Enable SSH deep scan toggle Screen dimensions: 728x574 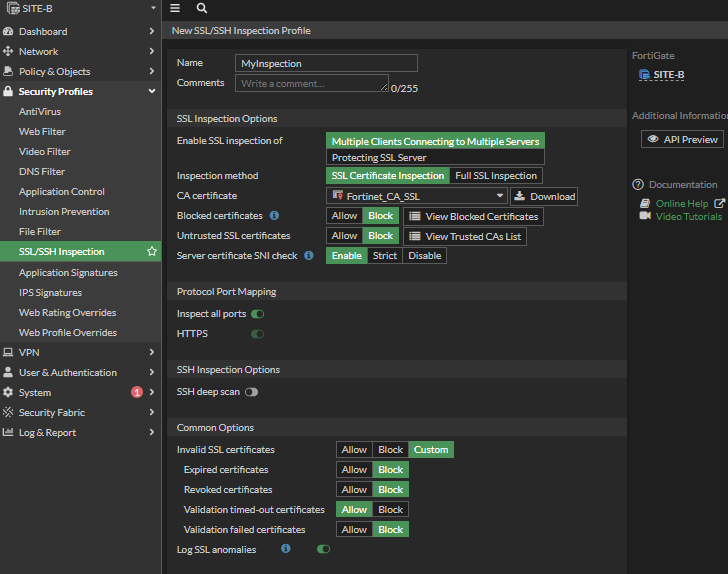click(251, 392)
